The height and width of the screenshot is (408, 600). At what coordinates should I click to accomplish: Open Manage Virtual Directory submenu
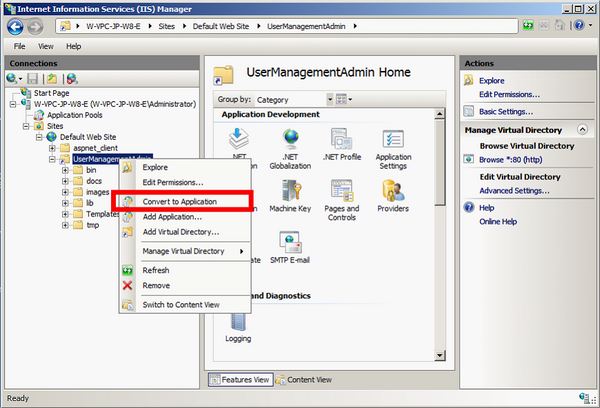coord(185,251)
